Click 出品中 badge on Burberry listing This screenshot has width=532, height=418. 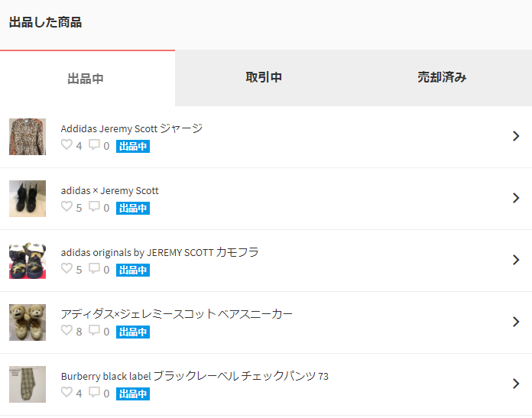pyautogui.click(x=133, y=394)
